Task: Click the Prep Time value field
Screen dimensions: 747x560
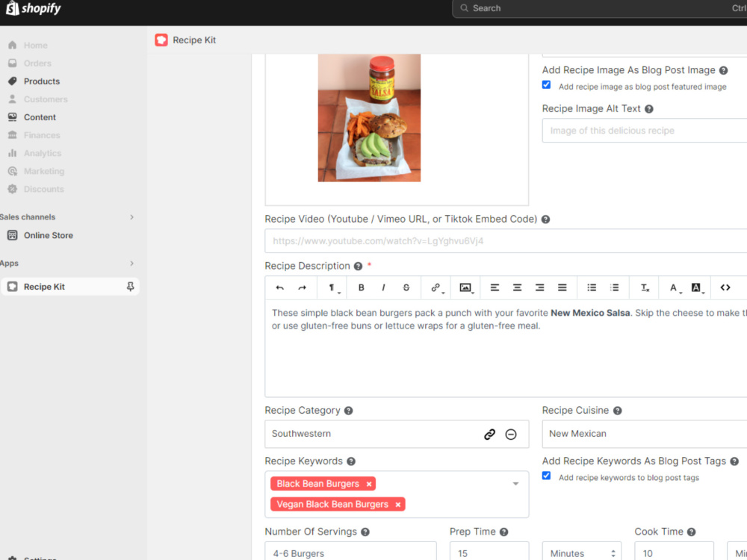Action: [489, 552]
